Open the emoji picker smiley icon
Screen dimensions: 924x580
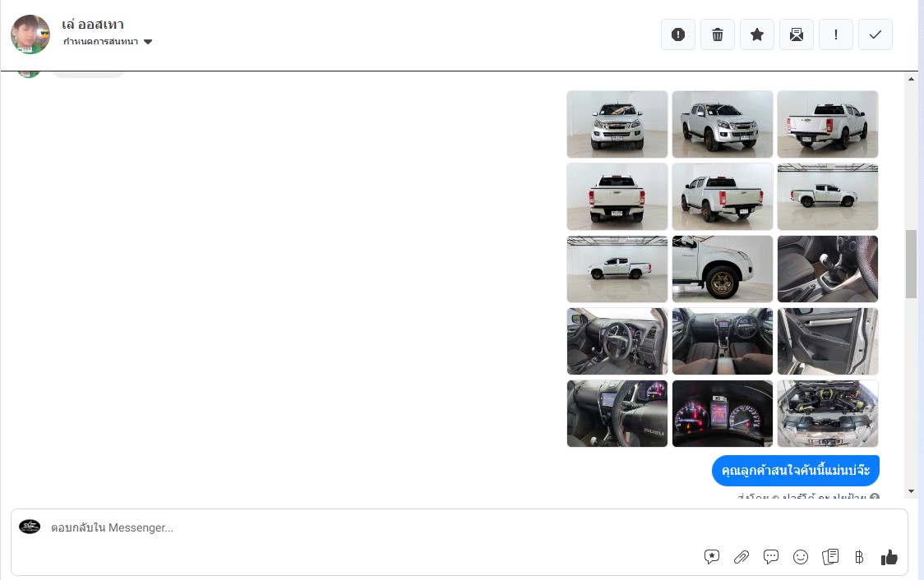coord(800,556)
